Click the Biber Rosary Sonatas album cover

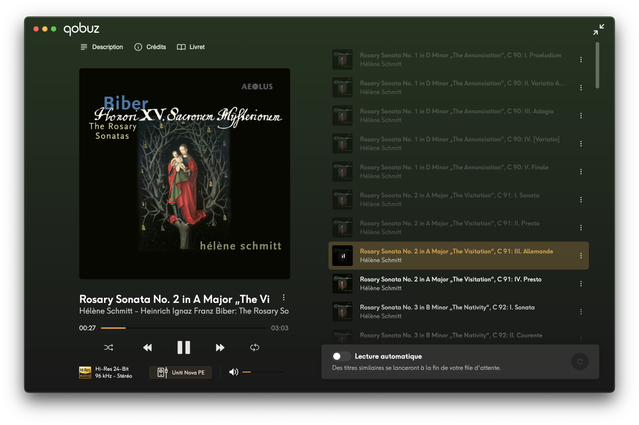[x=184, y=173]
